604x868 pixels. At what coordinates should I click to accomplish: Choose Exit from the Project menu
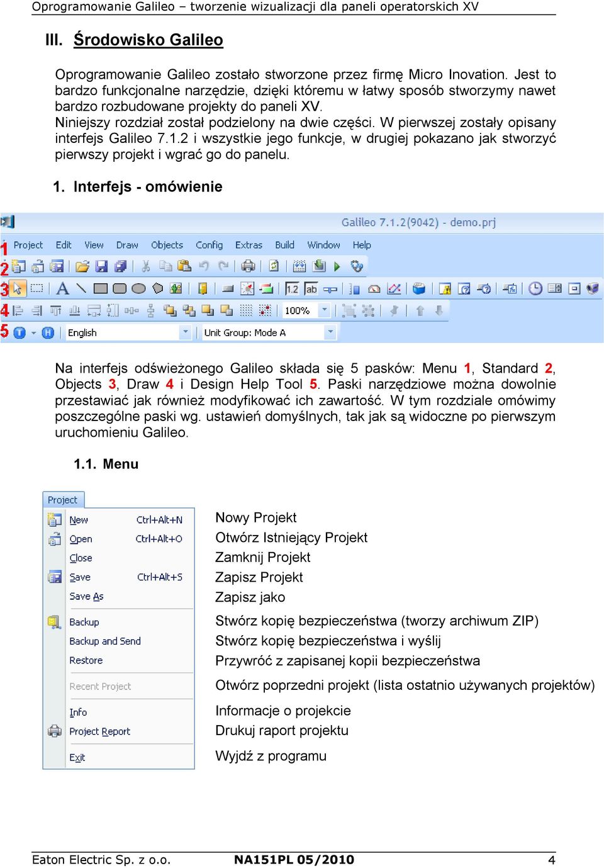120,757
